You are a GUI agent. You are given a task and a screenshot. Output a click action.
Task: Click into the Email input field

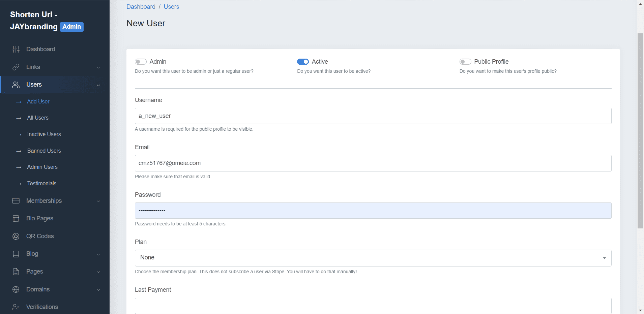[373, 163]
